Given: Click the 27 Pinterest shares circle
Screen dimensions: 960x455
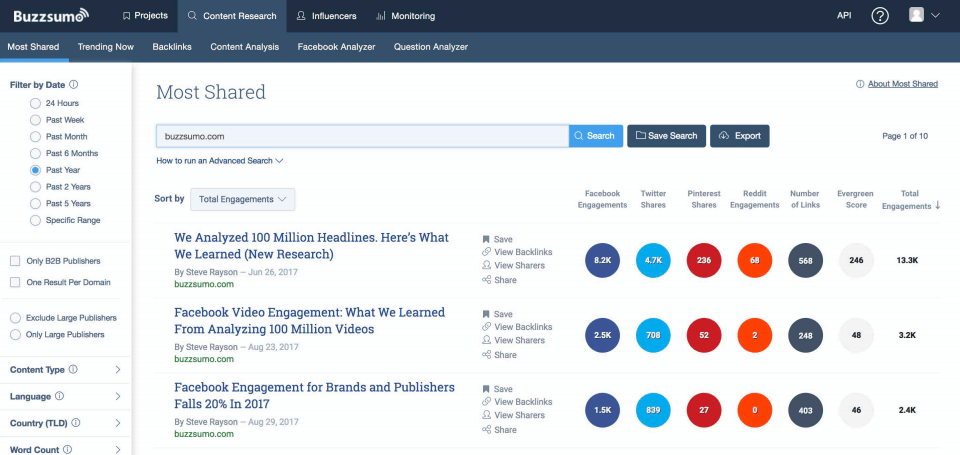Looking at the screenshot, I should (704, 410).
